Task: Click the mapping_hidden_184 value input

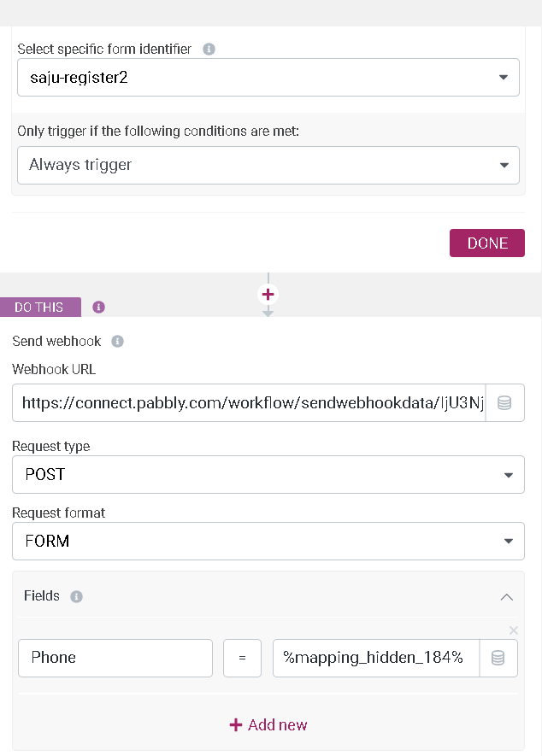Action: 376,658
